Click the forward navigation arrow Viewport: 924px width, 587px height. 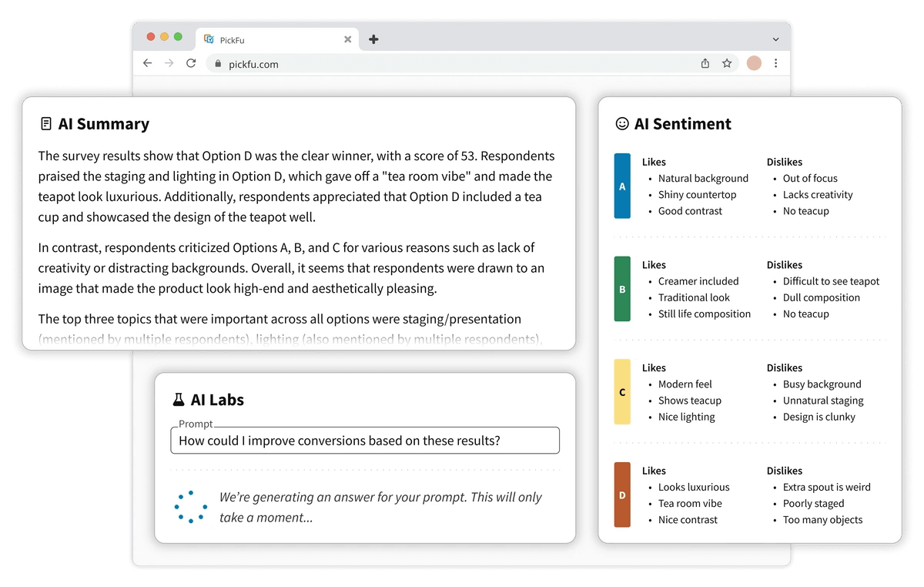pyautogui.click(x=169, y=63)
